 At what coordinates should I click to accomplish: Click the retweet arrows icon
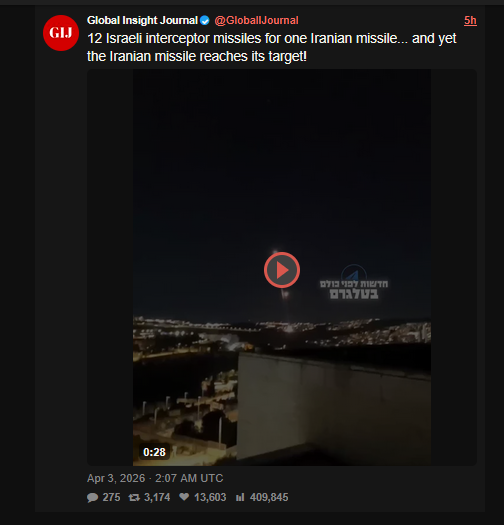click(134, 498)
